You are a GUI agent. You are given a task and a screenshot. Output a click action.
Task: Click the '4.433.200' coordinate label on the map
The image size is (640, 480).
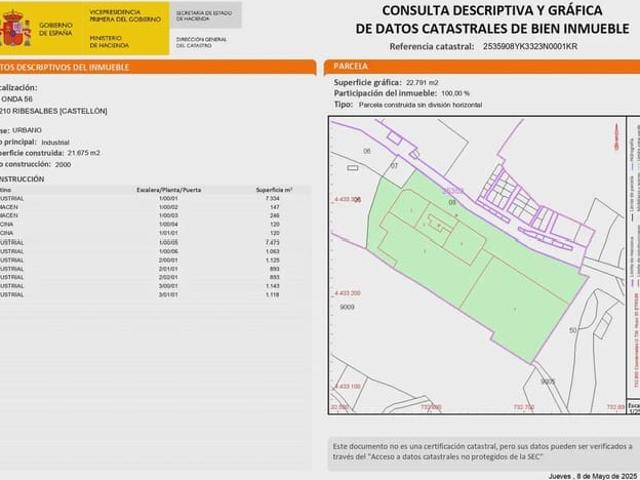348,293
